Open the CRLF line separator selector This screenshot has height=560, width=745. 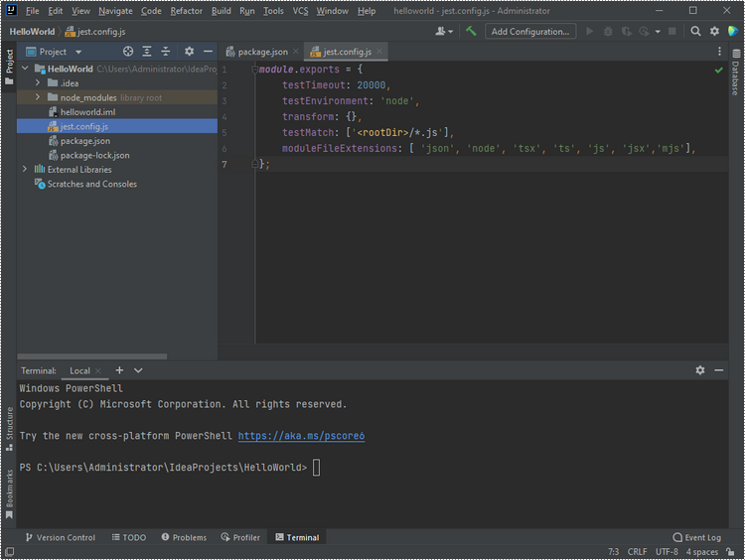point(637,551)
